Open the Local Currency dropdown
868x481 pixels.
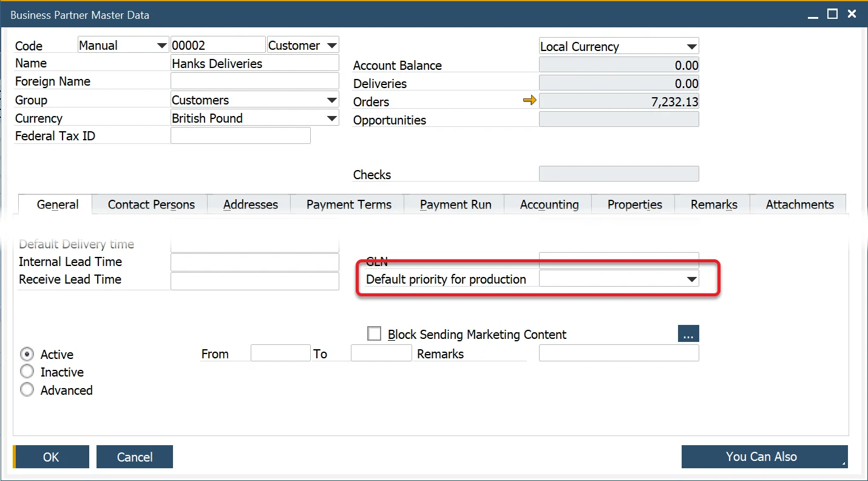[691, 47]
